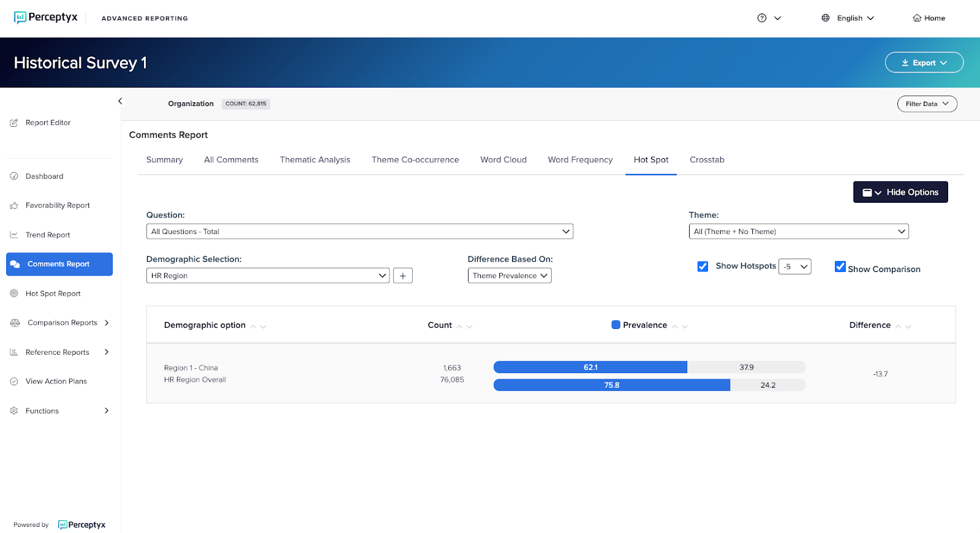This screenshot has width=980, height=533.
Task: Open the Filter Data dropdown
Action: (927, 104)
